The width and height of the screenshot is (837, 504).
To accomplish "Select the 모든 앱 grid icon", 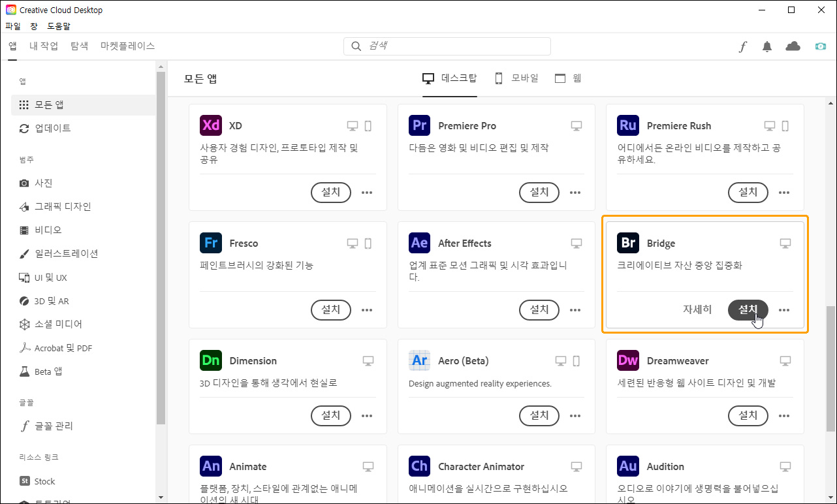I will point(24,104).
